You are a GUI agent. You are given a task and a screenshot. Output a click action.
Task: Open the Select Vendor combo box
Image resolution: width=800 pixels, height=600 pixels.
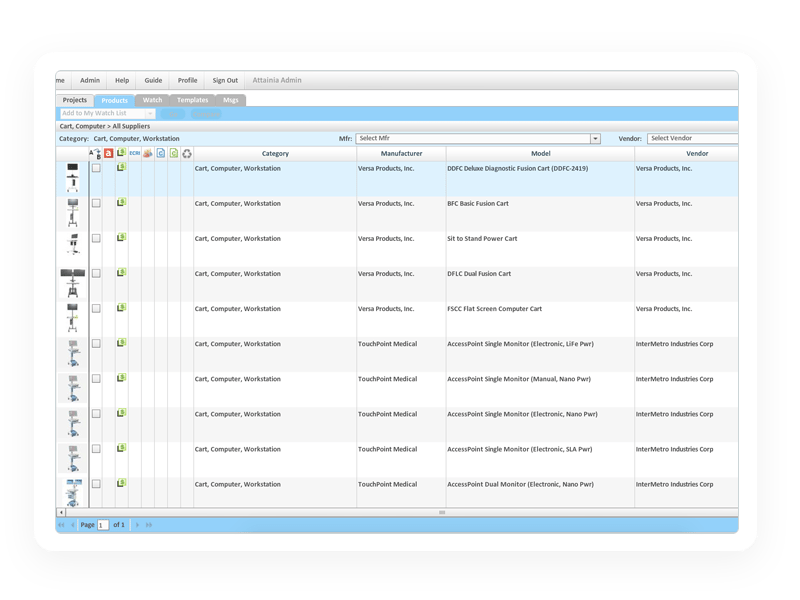[x=692, y=138]
